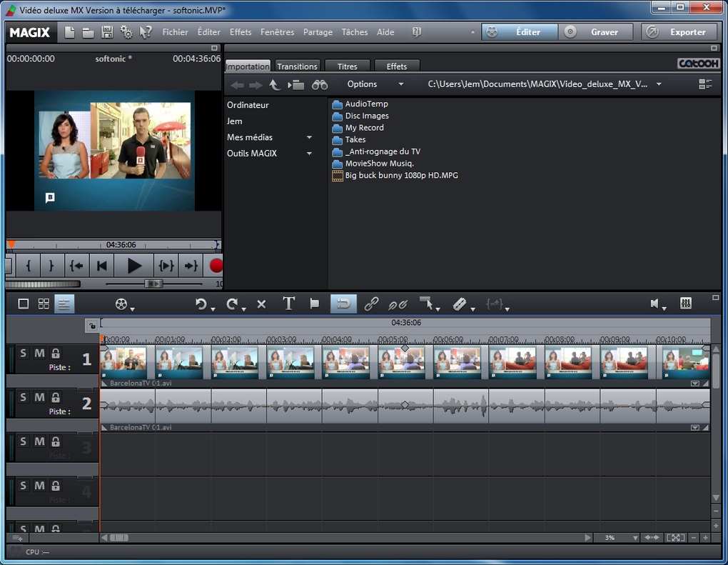Ungroup objects with broken link icon
The image size is (728, 565).
[x=398, y=304]
